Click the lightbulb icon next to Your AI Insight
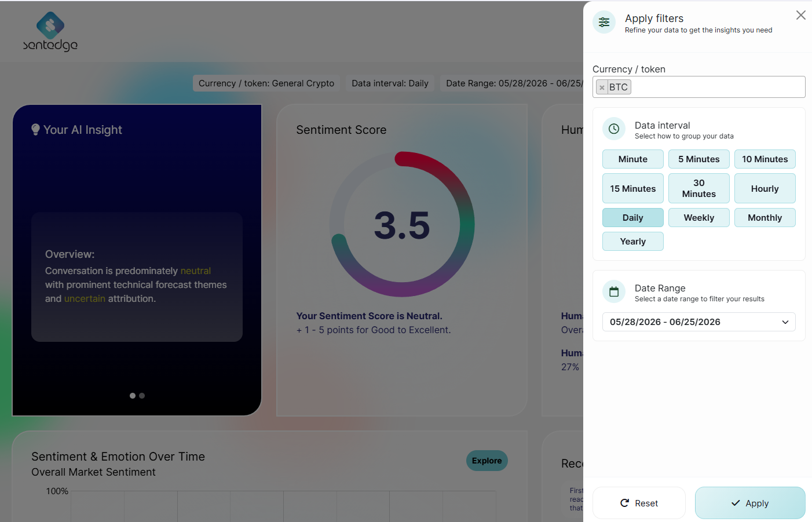 point(36,130)
